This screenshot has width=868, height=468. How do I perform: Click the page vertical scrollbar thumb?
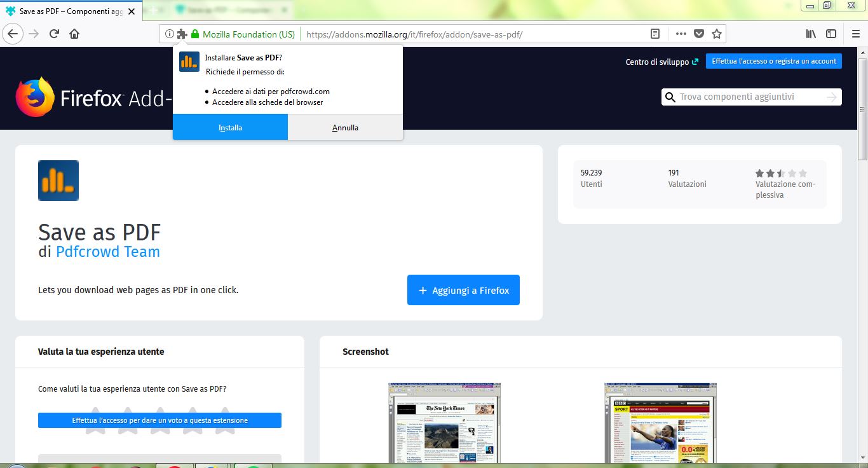(x=862, y=108)
